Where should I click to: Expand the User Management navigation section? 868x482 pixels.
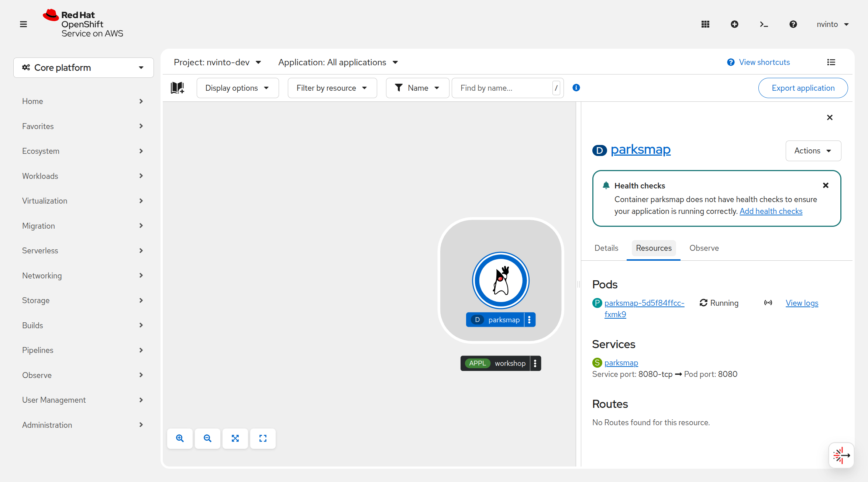click(x=83, y=400)
